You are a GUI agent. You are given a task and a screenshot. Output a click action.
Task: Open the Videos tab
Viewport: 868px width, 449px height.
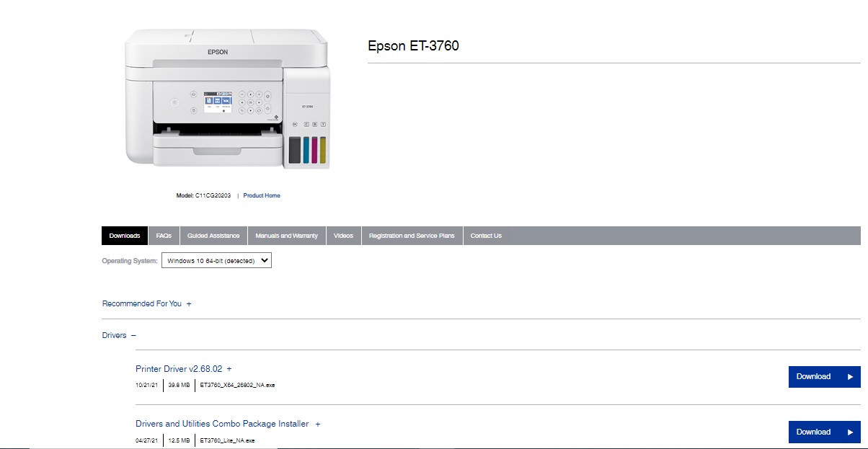pyautogui.click(x=343, y=235)
